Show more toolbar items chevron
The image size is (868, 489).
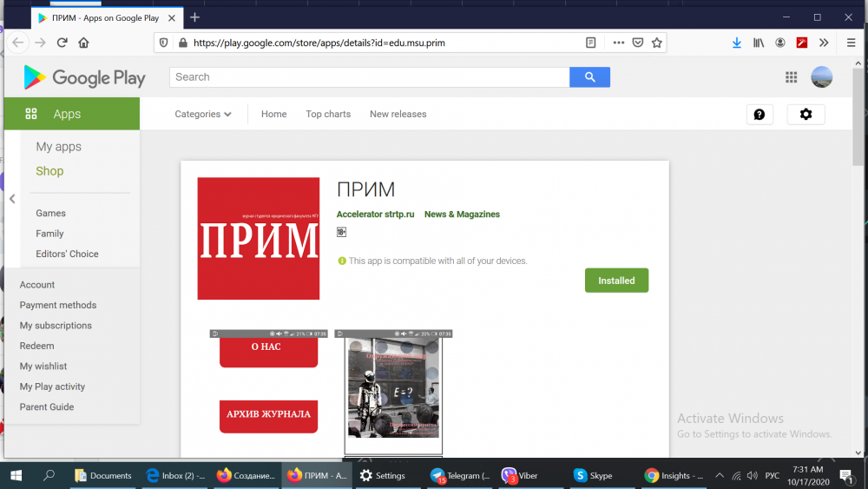(x=824, y=43)
